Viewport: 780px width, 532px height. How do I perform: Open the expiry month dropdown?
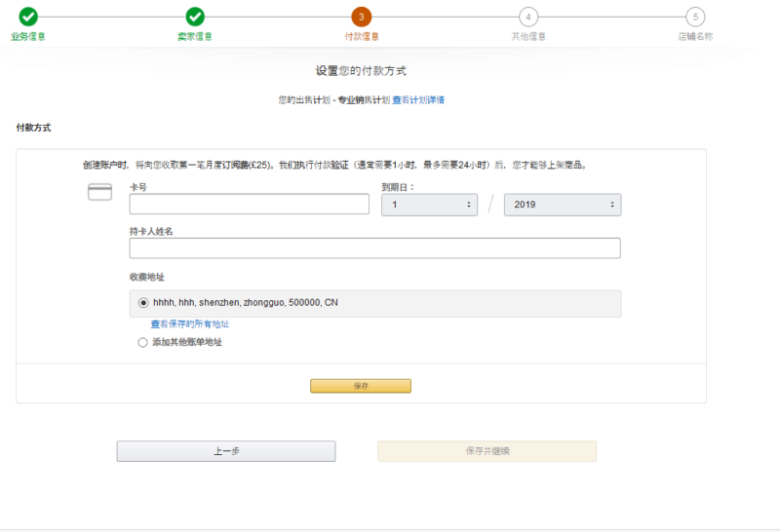[429, 205]
